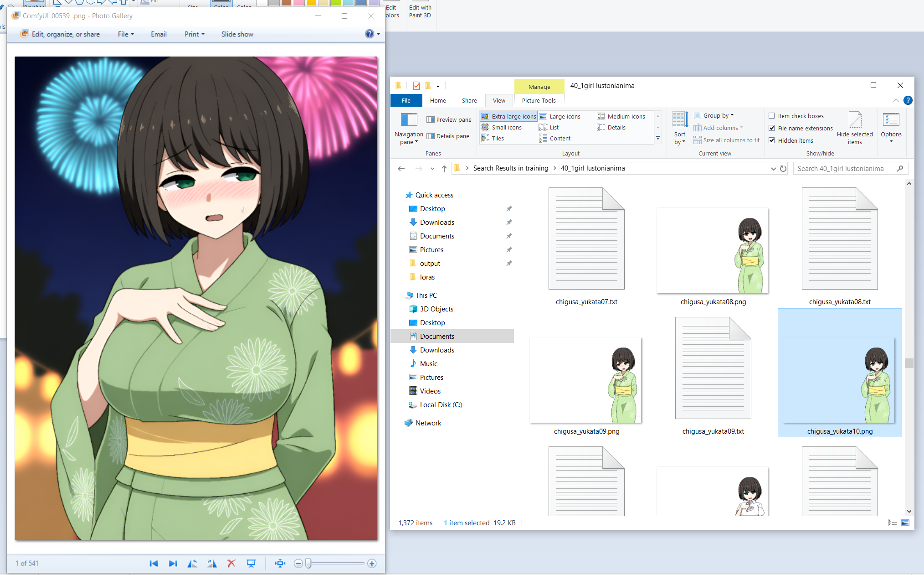Viewport: 924px width, 575px height.
Task: Expand address bar history dropdown
Action: 773,168
